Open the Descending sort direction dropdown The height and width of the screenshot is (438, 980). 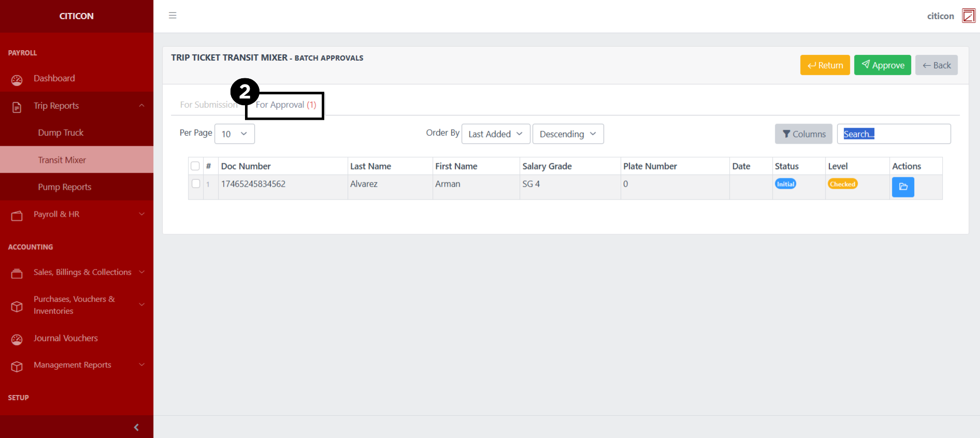568,134
